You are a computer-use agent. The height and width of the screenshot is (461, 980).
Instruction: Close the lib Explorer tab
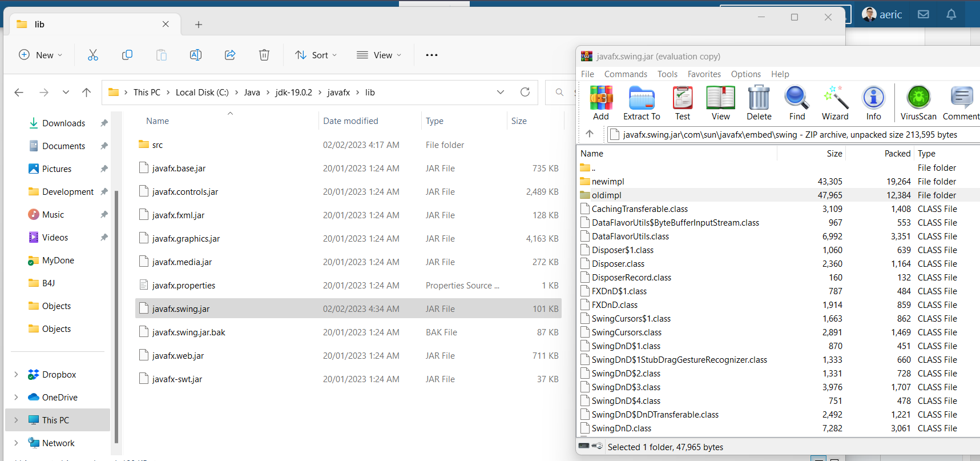pyautogui.click(x=166, y=24)
